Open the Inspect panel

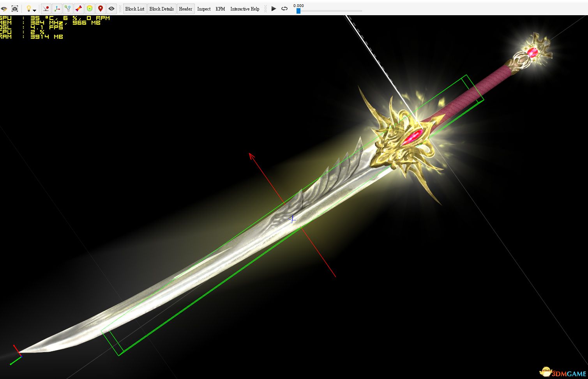204,9
